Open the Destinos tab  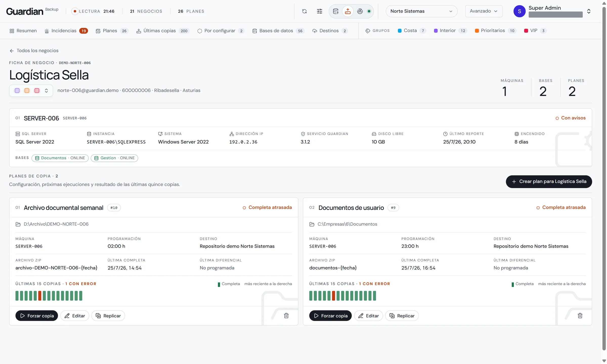pyautogui.click(x=330, y=31)
